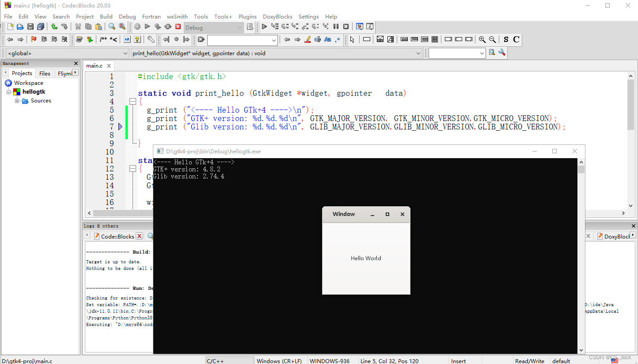Build the project with gear icon

(137, 27)
